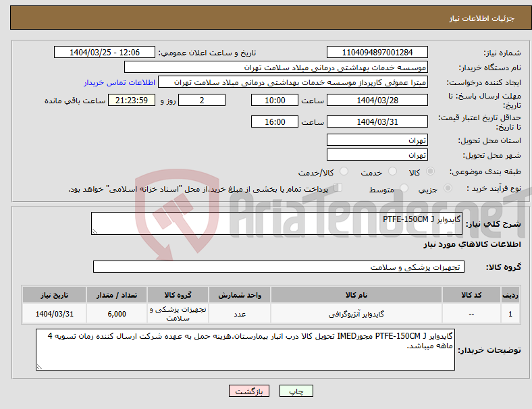Click the واحد شمارش column header
Screen dimensions: 532x409
click(240, 295)
